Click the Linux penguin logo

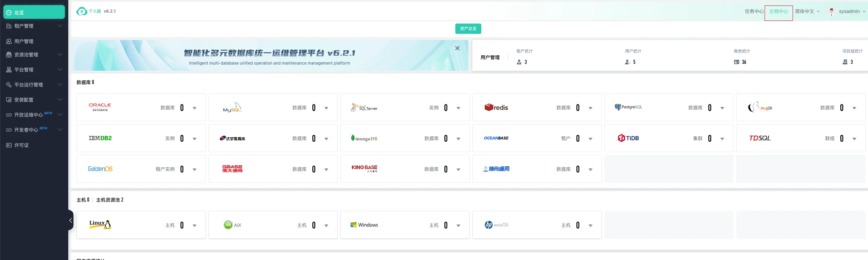pyautogui.click(x=100, y=224)
